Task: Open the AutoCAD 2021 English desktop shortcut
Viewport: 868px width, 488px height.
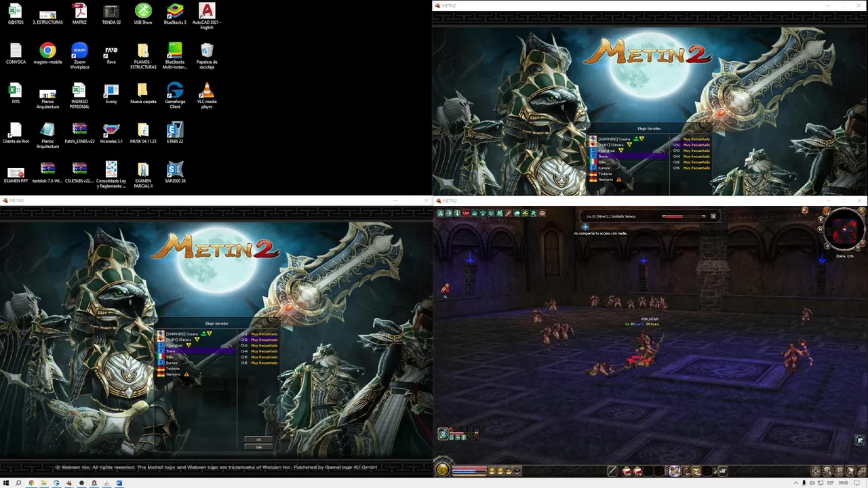Action: click(207, 15)
